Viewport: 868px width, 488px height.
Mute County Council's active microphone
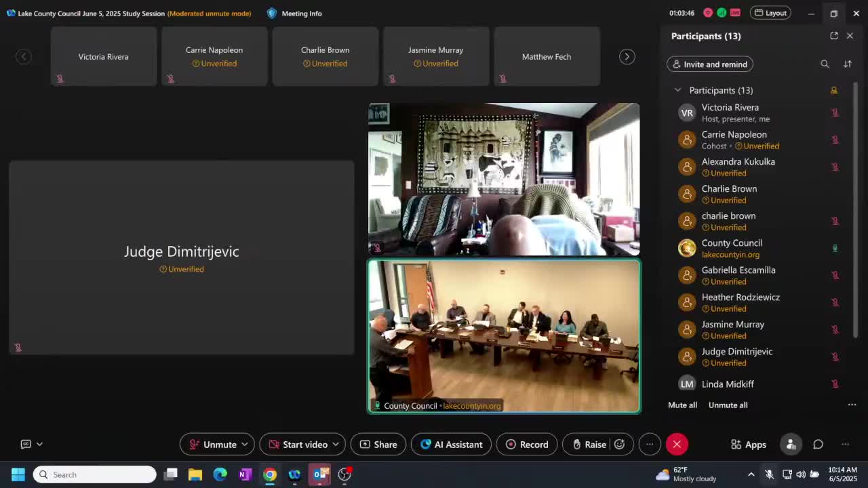click(x=835, y=248)
